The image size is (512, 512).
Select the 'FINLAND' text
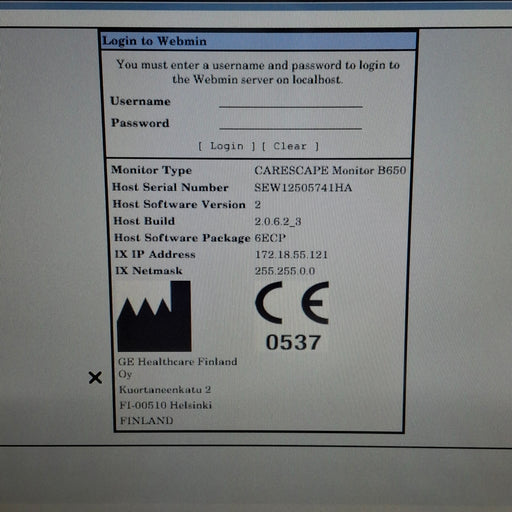146,420
